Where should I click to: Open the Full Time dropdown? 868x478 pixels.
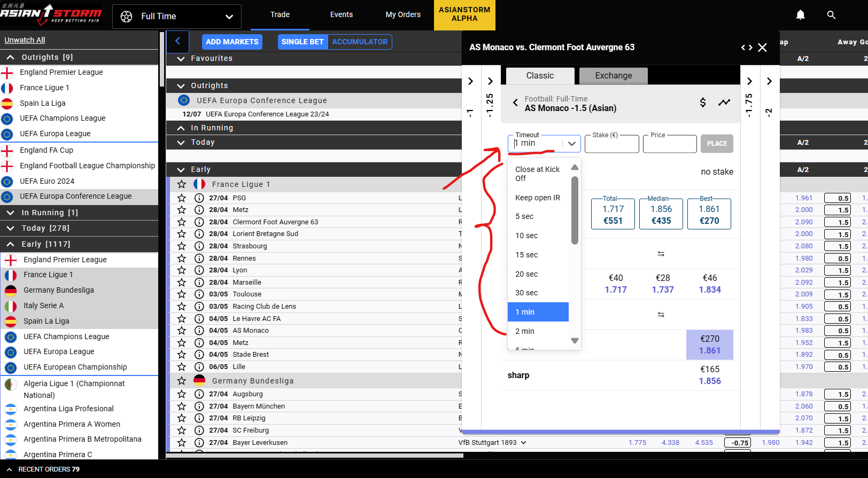(177, 17)
